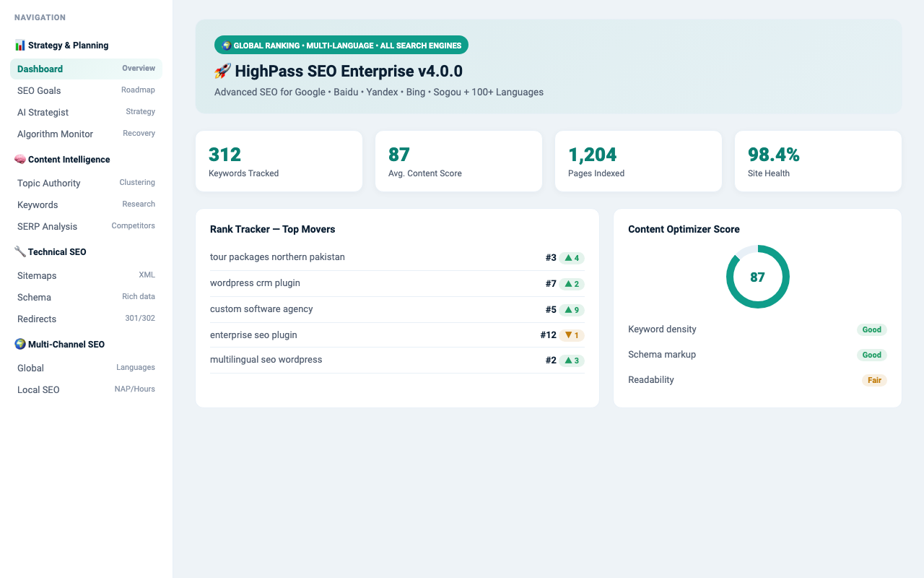Click 'Content Optimizer Score' heading

[684, 229]
